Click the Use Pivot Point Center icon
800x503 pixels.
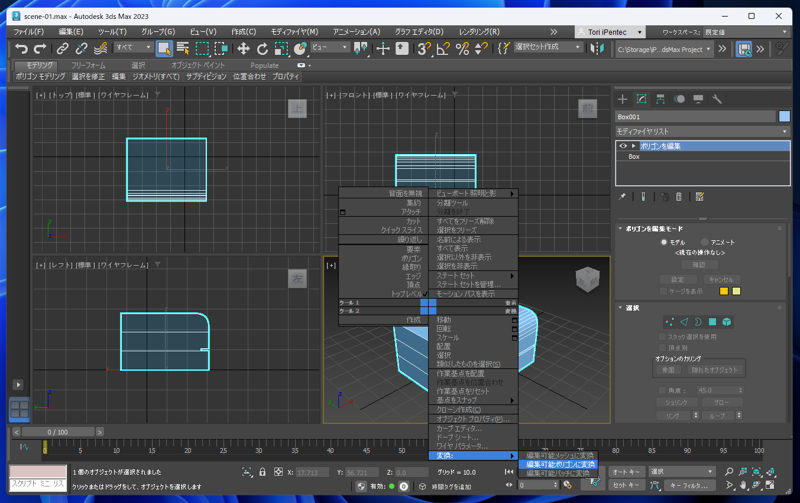(361, 49)
